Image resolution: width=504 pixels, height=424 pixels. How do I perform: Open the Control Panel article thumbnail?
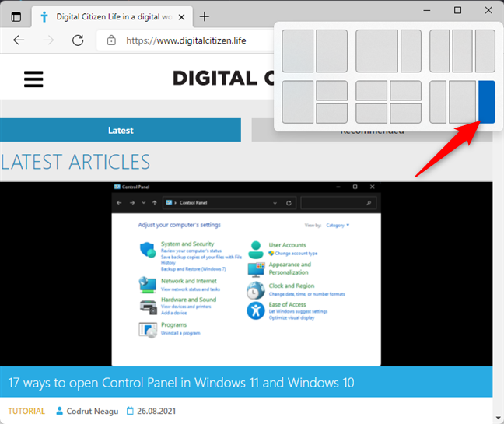coord(247,274)
